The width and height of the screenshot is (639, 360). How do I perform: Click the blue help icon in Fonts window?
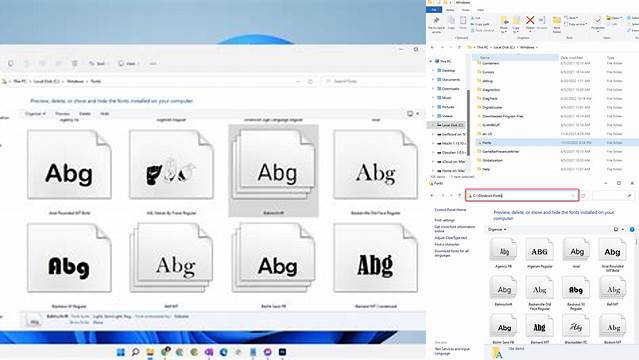click(632, 230)
